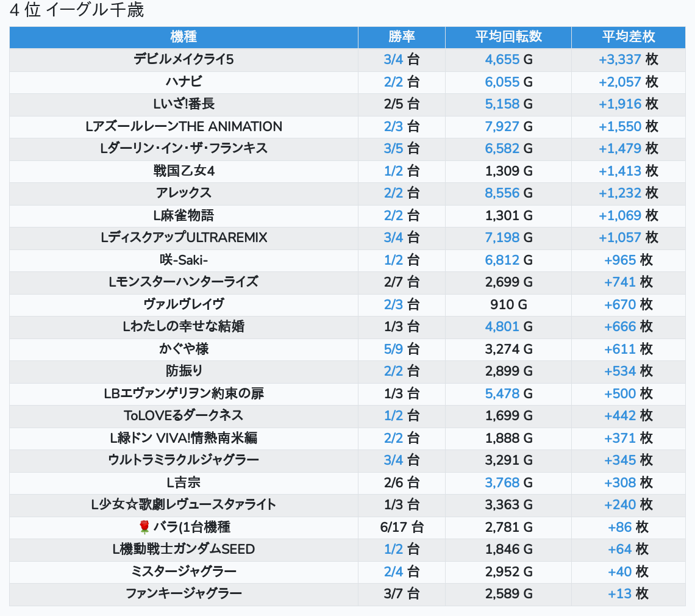This screenshot has height=616, width=695.
Task: Select the ハナビ machine name
Action: click(x=184, y=82)
